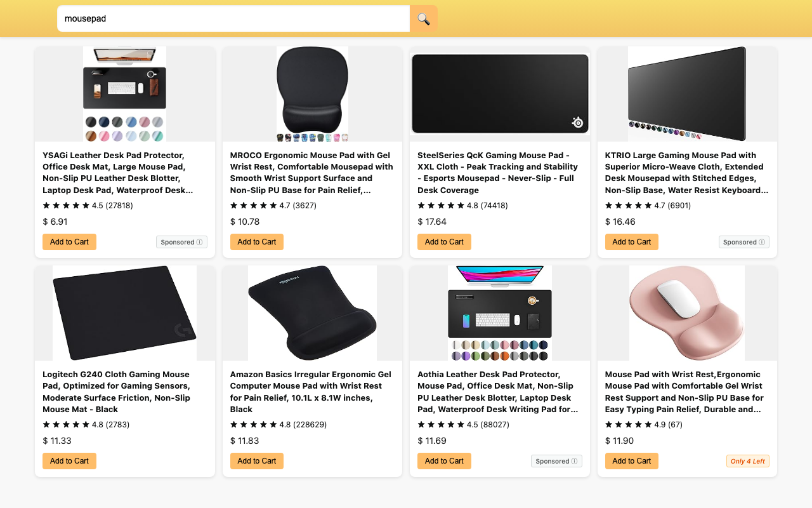Viewport: 812px width, 508px height.
Task: Add MROCO Ergonomic Mouse Pad to cart
Action: [257, 242]
